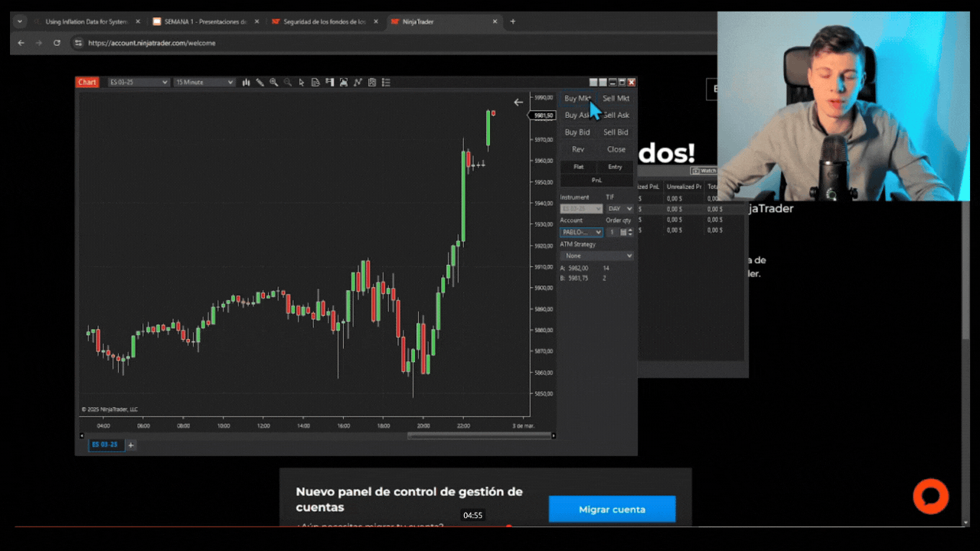Open the order quantity calculator icon
Image resolution: width=980 pixels, height=551 pixels.
[623, 232]
